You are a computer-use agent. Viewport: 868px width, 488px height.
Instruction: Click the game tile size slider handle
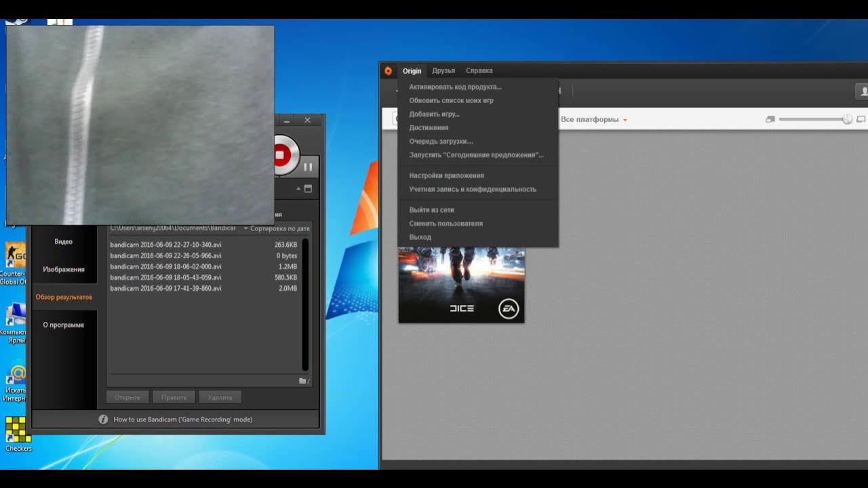847,119
